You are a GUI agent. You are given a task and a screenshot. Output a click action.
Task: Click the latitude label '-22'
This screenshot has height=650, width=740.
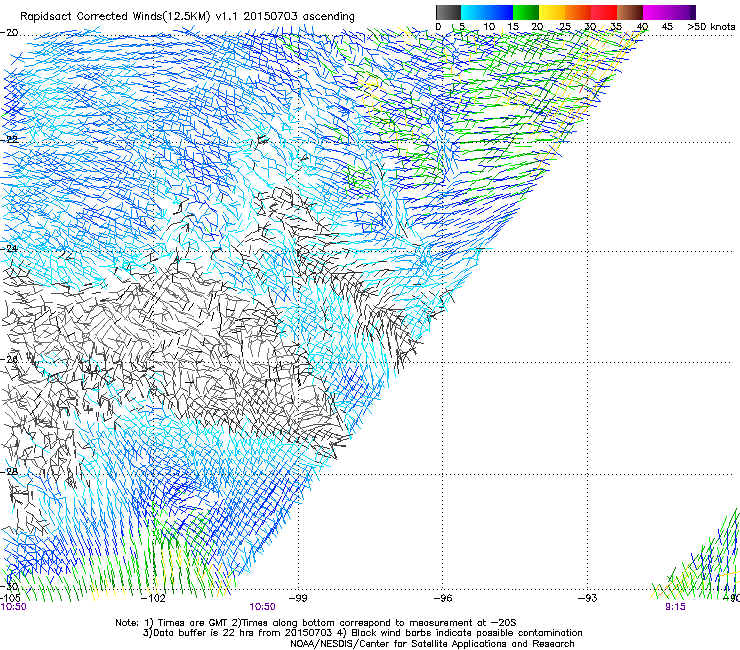pyautogui.click(x=10, y=139)
